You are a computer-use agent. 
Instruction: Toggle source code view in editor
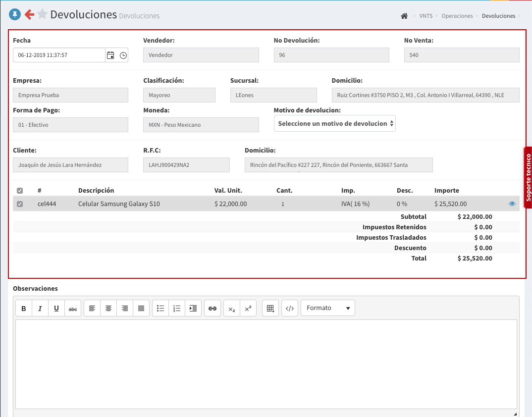290,308
